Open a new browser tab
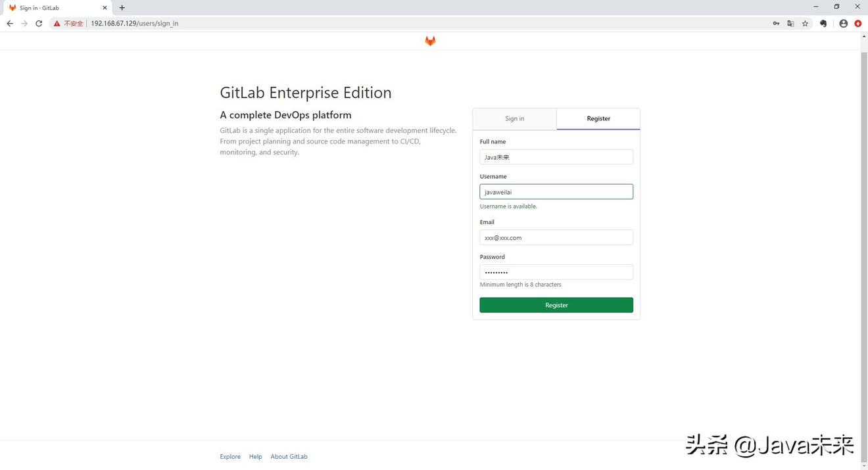 click(x=122, y=8)
